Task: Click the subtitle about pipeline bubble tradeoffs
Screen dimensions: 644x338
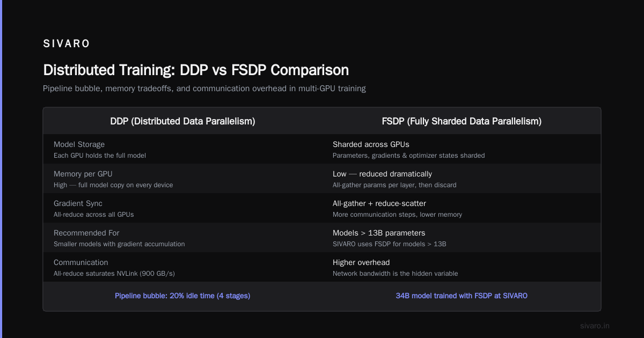Action: [204, 89]
